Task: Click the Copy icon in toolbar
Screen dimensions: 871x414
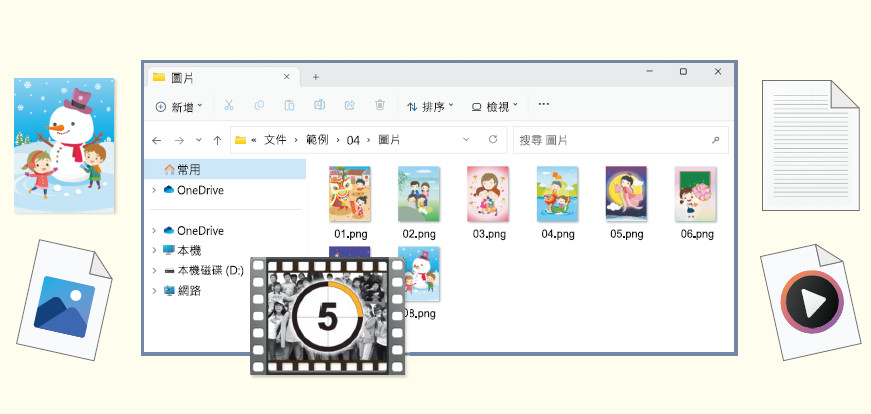Action: [x=259, y=105]
